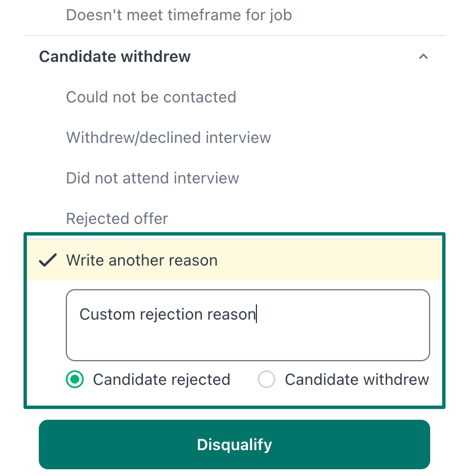Select "Could not be contacted" reason

[x=151, y=97]
